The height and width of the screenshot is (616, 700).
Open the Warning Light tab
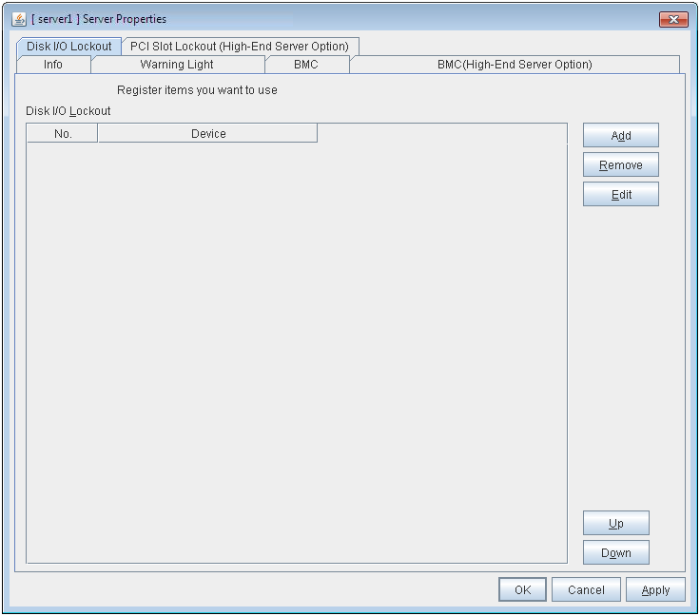177,65
